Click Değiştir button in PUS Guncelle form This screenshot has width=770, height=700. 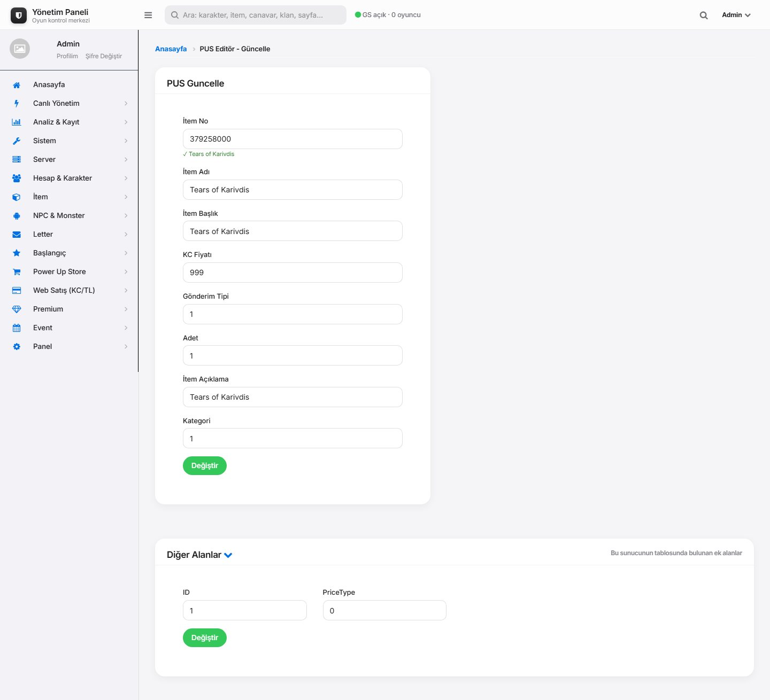coord(205,466)
